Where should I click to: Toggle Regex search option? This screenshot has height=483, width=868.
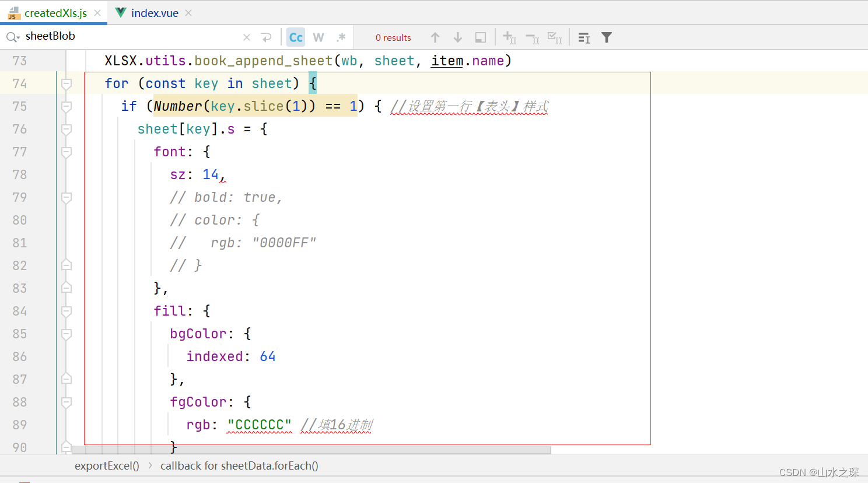pyautogui.click(x=341, y=37)
